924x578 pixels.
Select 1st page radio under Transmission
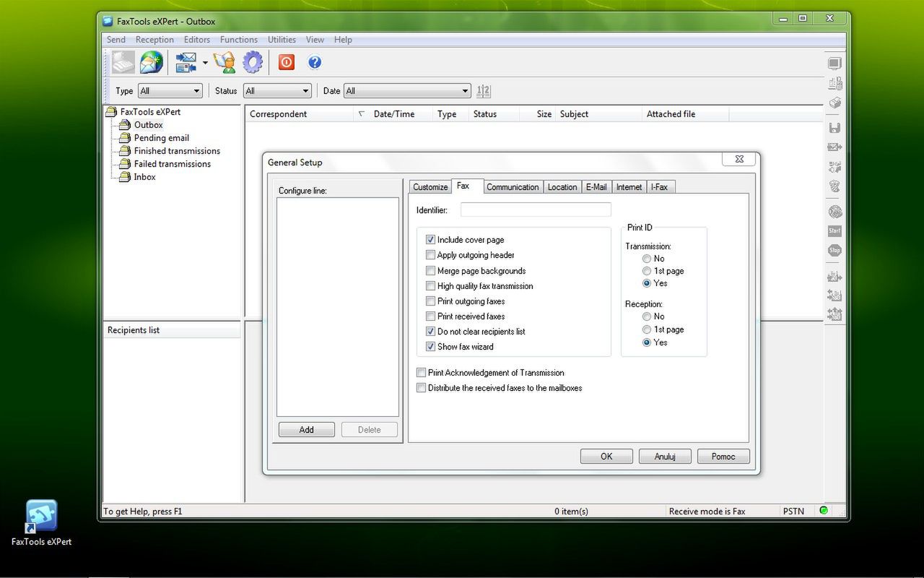pyautogui.click(x=647, y=271)
